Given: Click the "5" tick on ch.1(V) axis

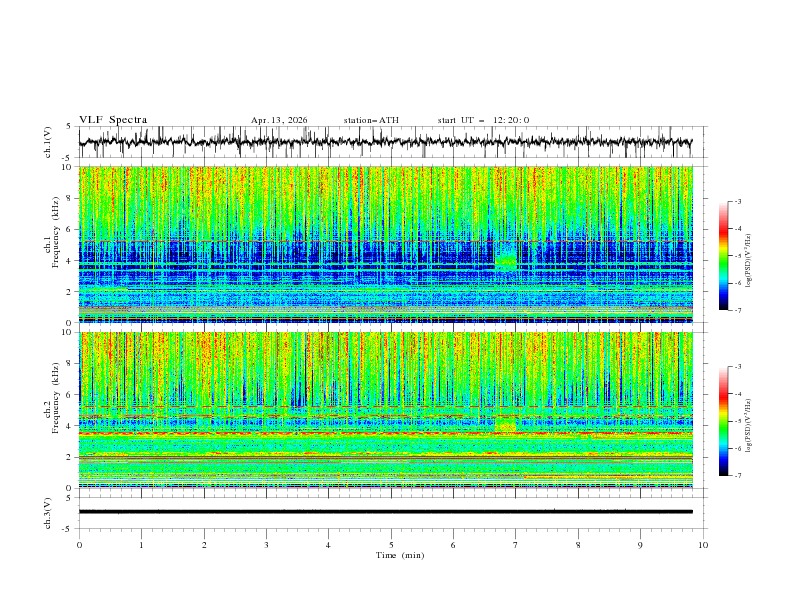Looking at the screenshot, I should 69,127.
